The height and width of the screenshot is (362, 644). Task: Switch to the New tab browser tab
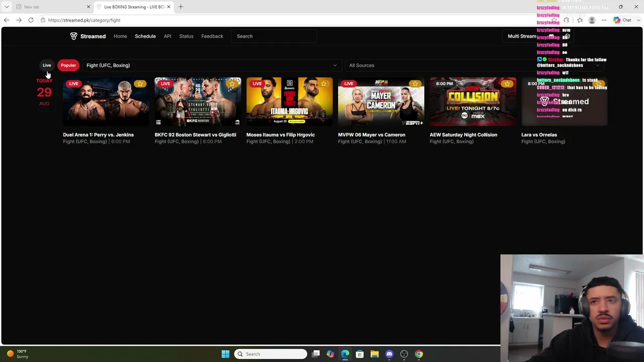coord(52,7)
